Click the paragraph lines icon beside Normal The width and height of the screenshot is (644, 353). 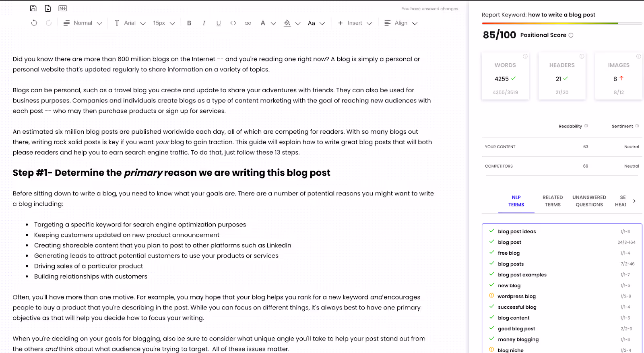click(x=67, y=23)
